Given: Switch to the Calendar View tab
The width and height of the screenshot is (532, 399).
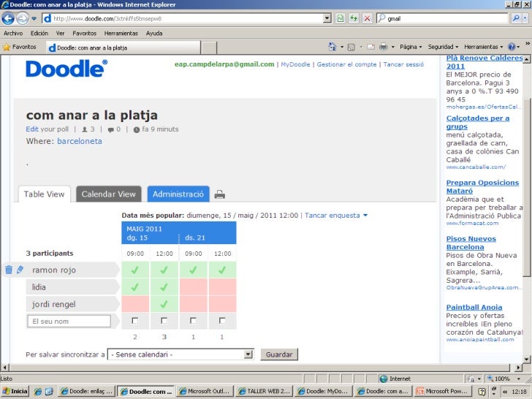Looking at the screenshot, I should pyautogui.click(x=109, y=194).
